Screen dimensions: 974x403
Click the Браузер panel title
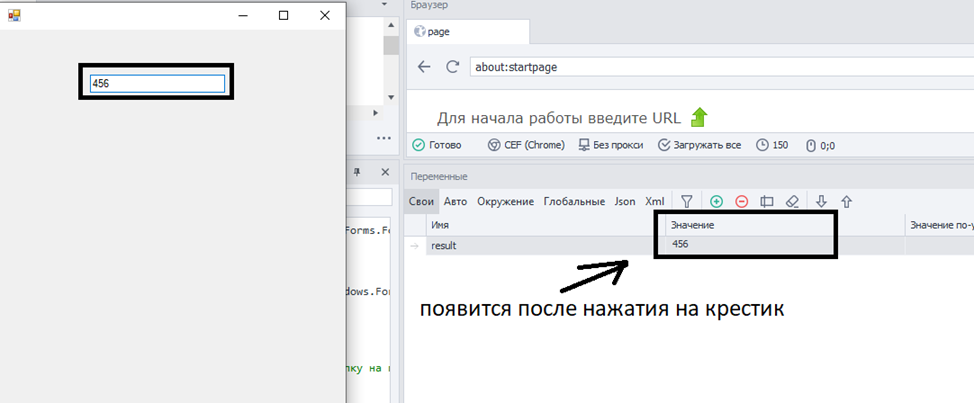429,5
